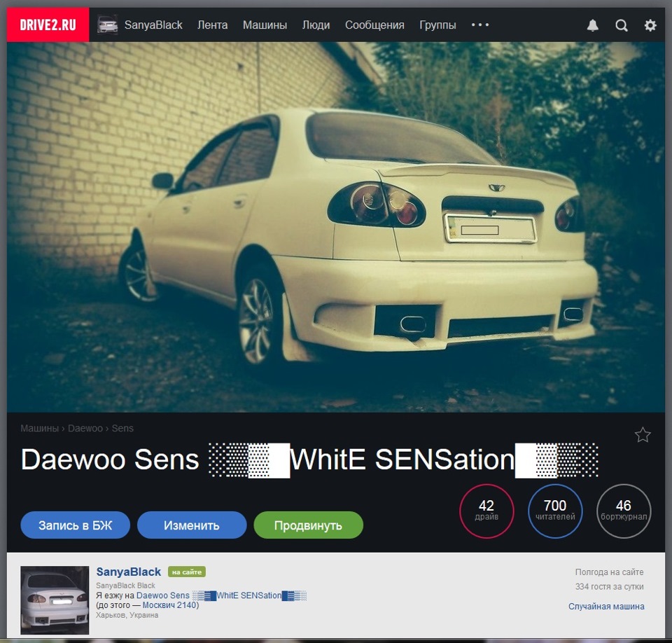Click the 'на сайте' online badge
672x643 pixels.
(187, 572)
